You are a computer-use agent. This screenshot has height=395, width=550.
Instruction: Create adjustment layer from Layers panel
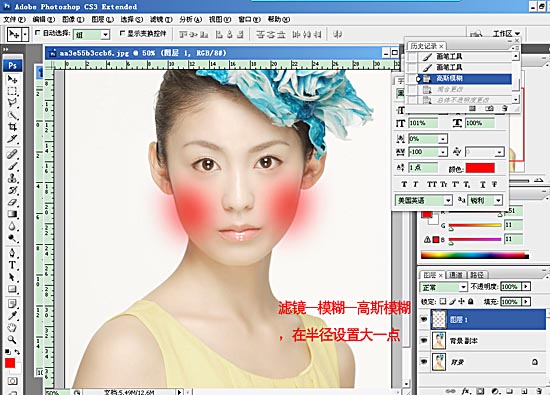point(495,391)
